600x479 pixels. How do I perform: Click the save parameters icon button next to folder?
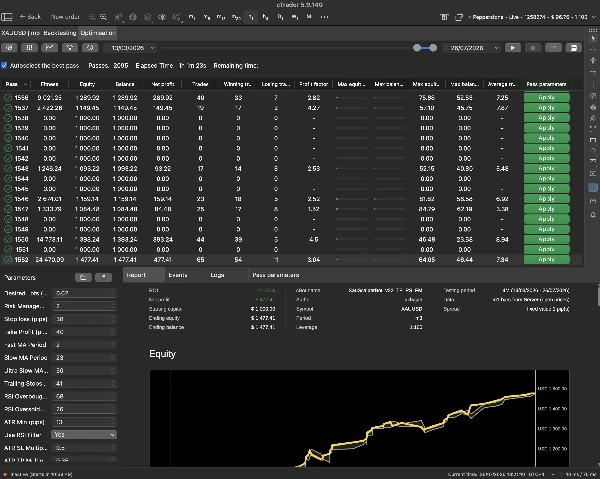(103, 277)
